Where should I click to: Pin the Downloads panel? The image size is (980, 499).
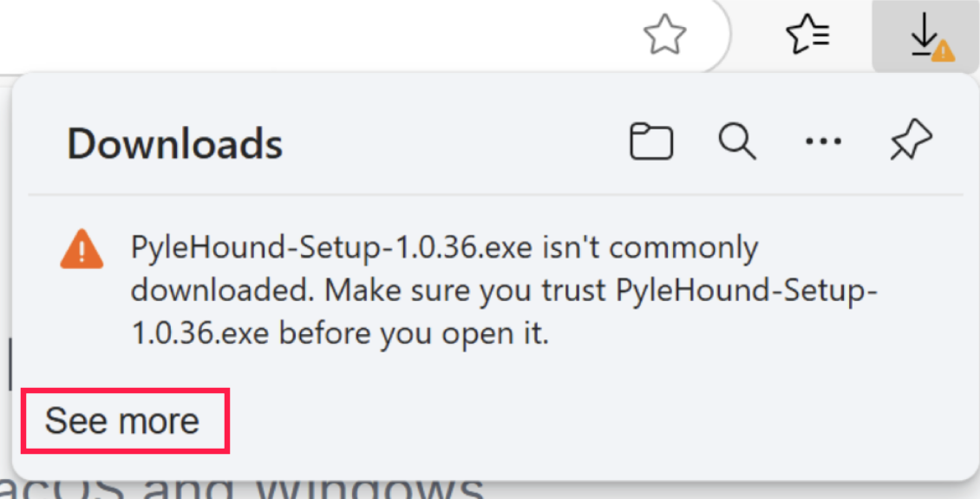pyautogui.click(x=911, y=141)
